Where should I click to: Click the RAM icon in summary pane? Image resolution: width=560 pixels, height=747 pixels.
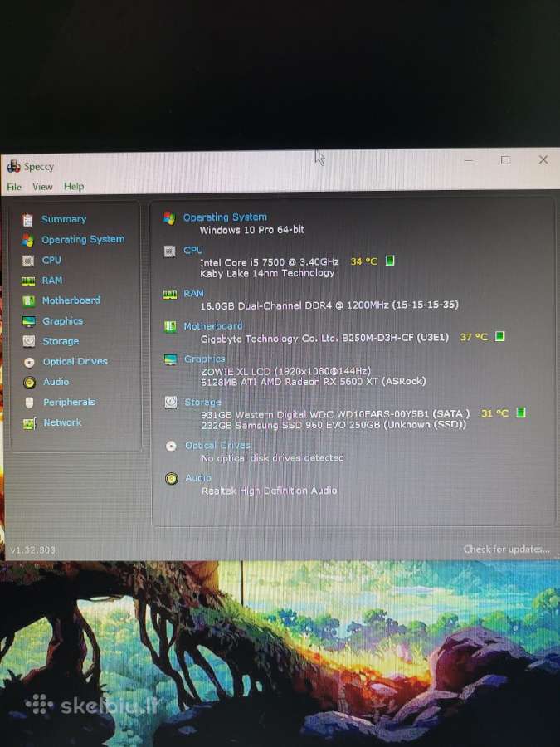[170, 295]
